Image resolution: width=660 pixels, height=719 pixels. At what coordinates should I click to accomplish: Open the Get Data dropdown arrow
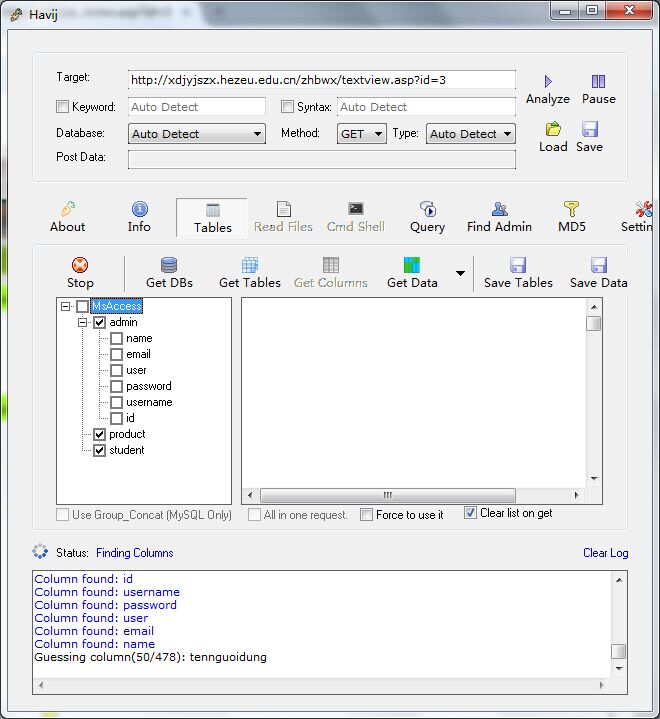click(460, 273)
